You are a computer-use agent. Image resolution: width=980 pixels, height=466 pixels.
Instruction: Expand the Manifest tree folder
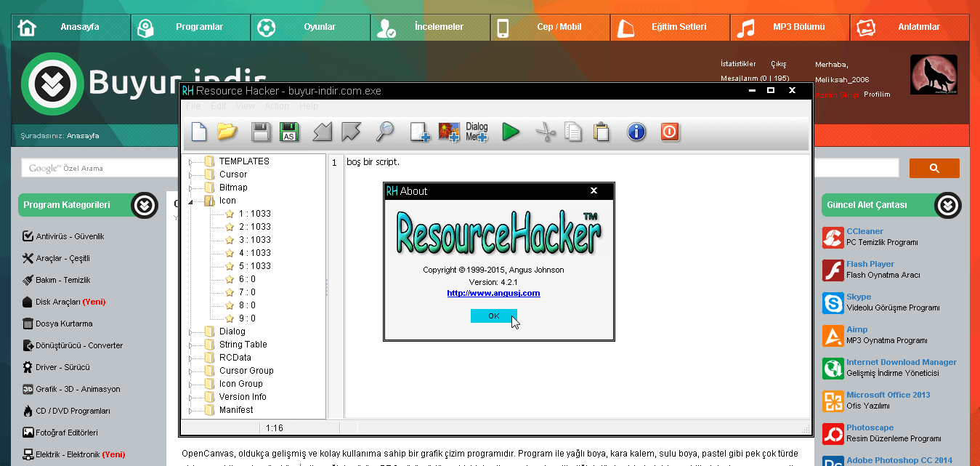pyautogui.click(x=190, y=410)
